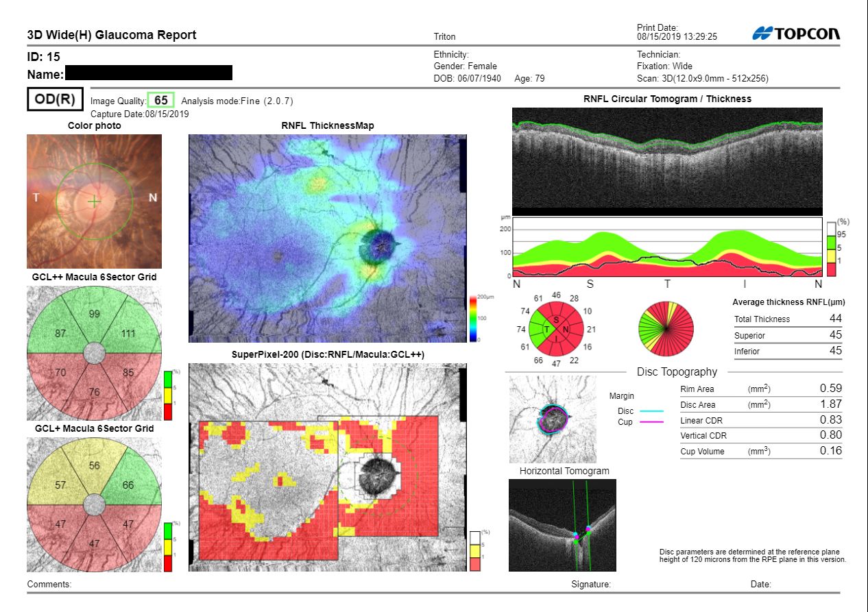
Task: Click the SuperPixel-200 percentile color legend
Action: [x=474, y=550]
